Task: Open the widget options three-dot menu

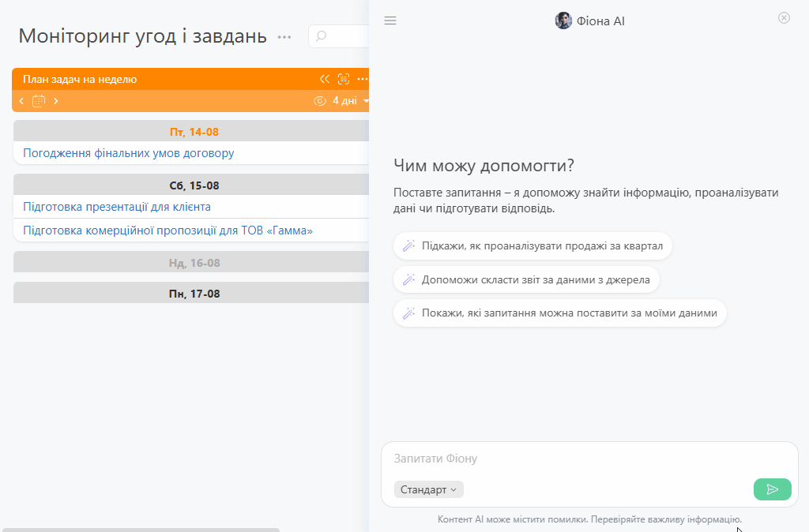Action: coord(363,79)
